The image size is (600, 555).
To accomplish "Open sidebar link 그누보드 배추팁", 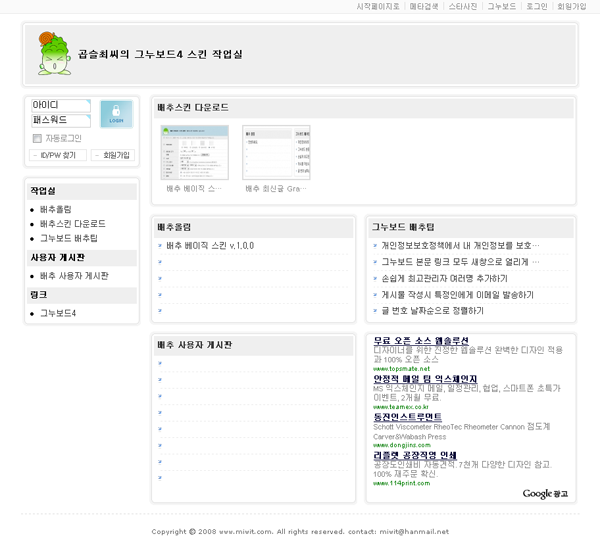I will (x=69, y=238).
